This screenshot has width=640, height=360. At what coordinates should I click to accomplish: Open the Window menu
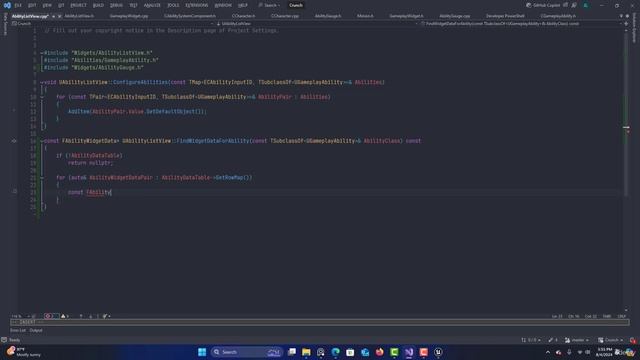coord(223,5)
